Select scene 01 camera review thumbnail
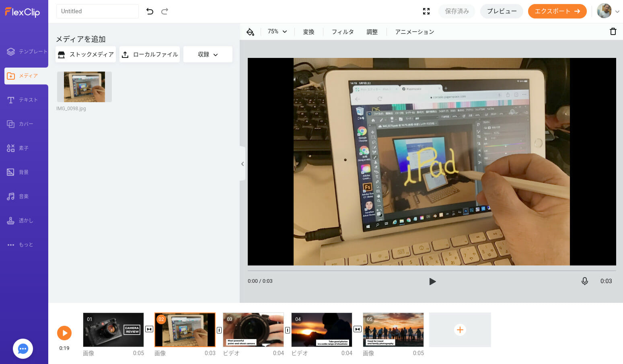 [113, 330]
